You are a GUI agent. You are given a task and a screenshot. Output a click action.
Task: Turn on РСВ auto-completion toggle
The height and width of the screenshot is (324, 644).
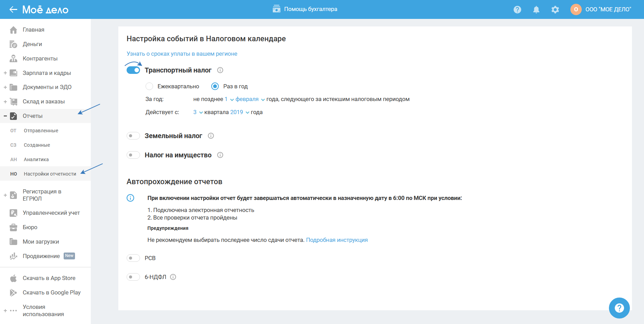point(133,258)
